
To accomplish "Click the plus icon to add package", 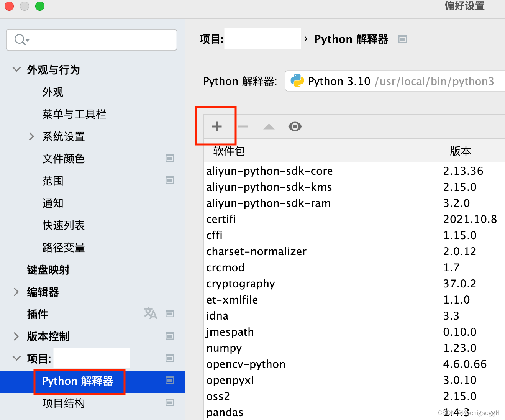I will (217, 126).
